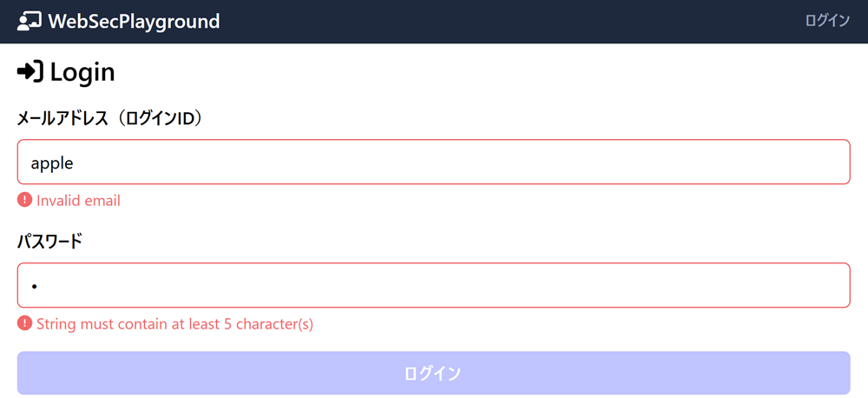The width and height of the screenshot is (868, 398).
Task: Click the masked dot character in the password box
Action: pyautogui.click(x=34, y=286)
